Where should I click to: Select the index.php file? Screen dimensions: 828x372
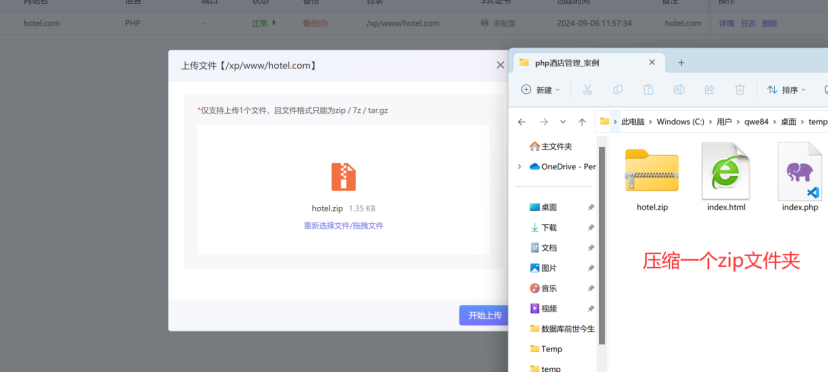799,178
